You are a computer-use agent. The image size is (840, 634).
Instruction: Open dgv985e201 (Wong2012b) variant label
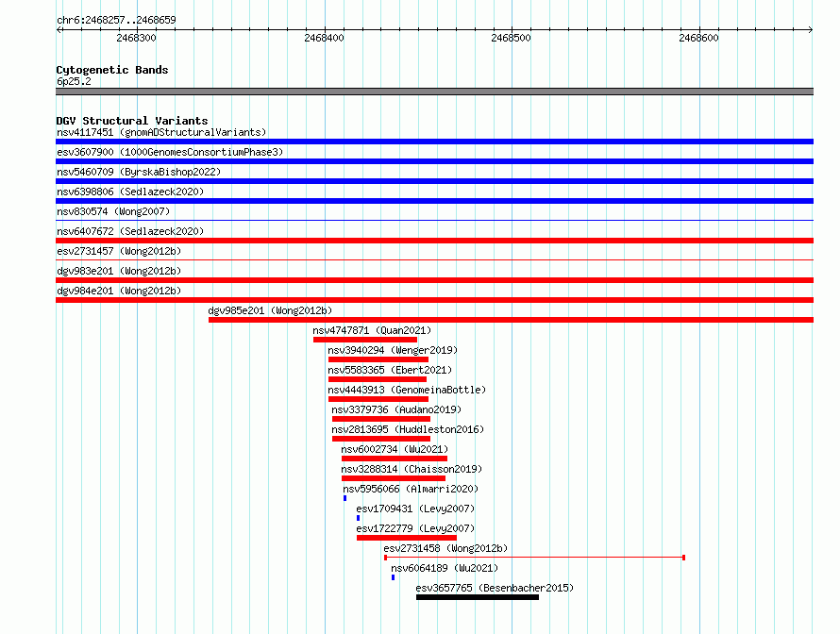coord(270,310)
